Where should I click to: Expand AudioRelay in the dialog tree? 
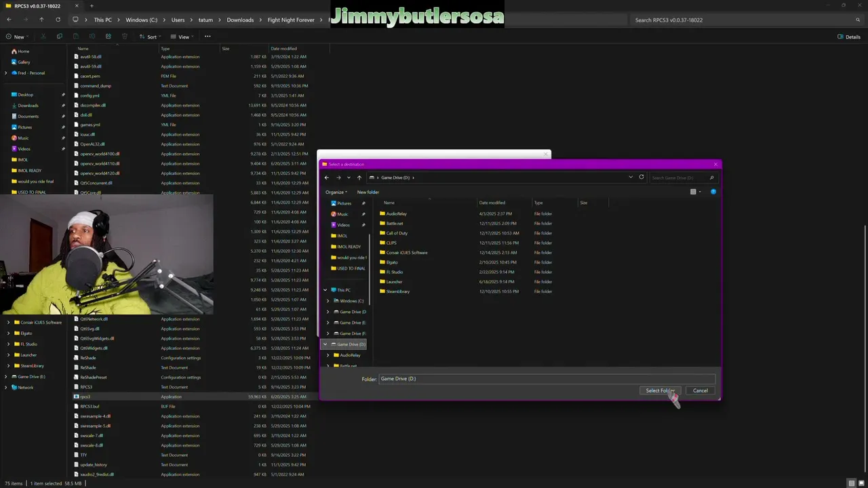328,355
